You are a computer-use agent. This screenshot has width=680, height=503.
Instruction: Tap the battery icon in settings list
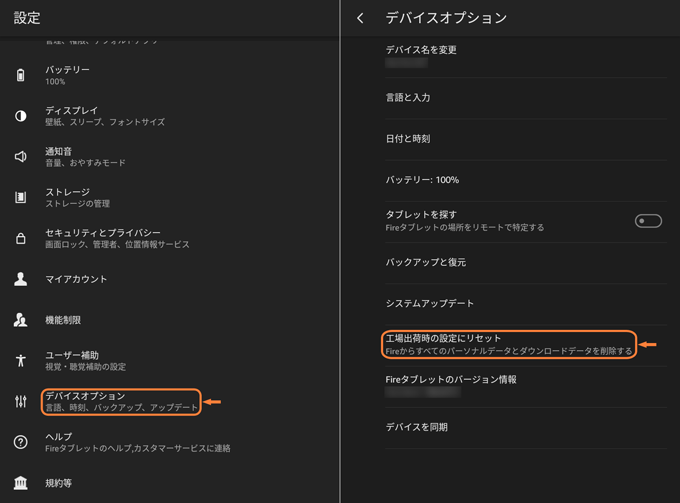coord(20,75)
